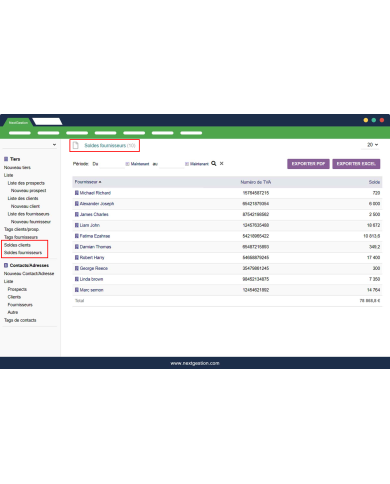
Task: Open the 20 rows-per-page dropdown
Action: click(372, 145)
